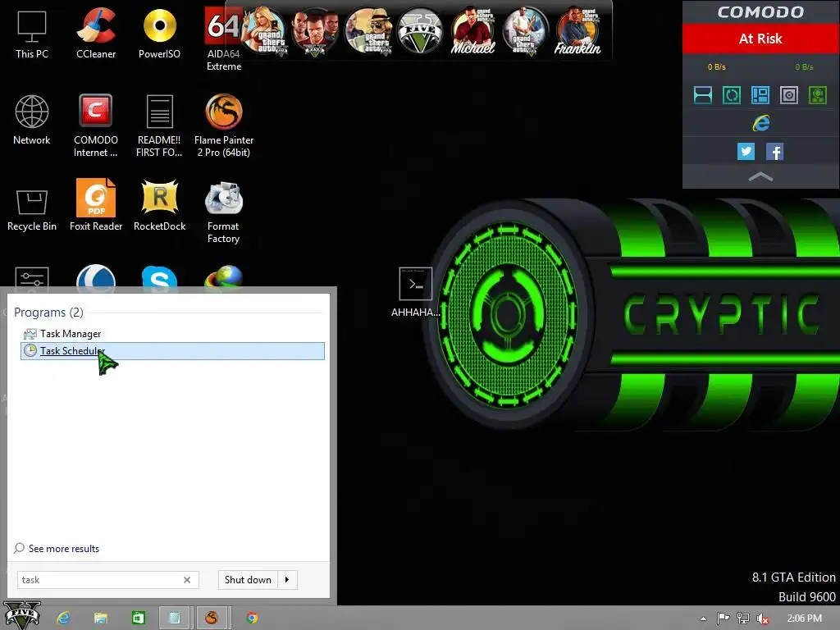
Task: Expand Shut down options arrow
Action: tap(287, 580)
